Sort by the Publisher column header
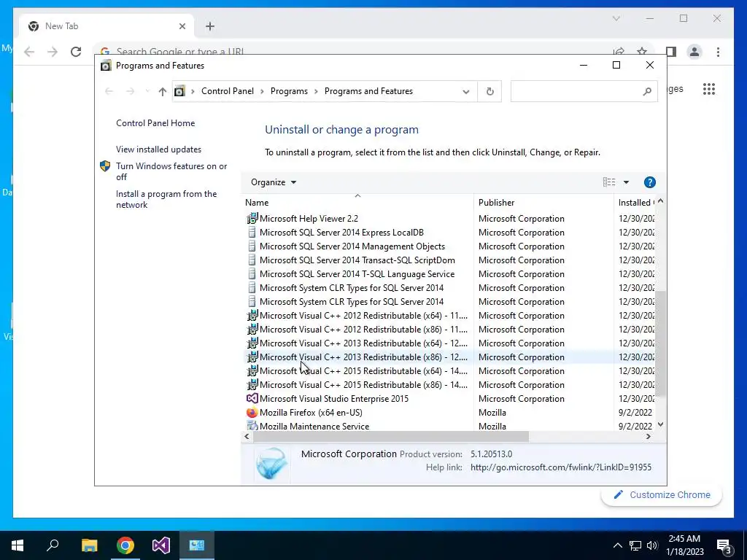 543,203
